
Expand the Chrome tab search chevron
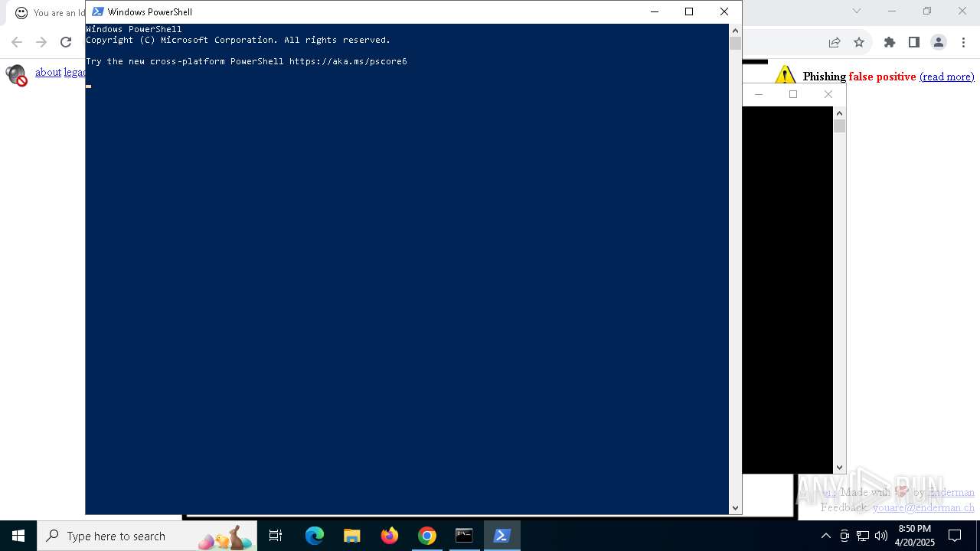click(857, 11)
